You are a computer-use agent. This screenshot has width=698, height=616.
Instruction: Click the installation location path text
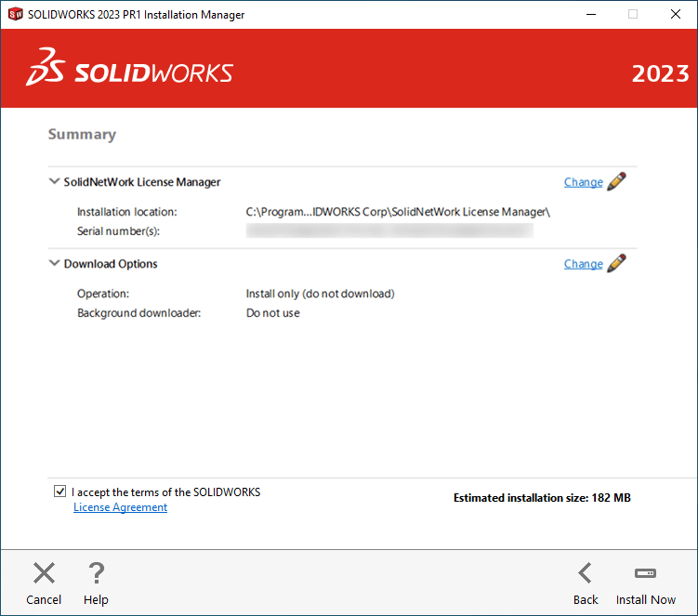398,212
